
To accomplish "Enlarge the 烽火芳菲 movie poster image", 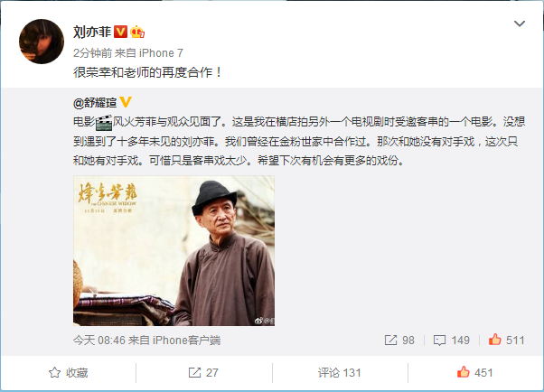I will 174,251.
